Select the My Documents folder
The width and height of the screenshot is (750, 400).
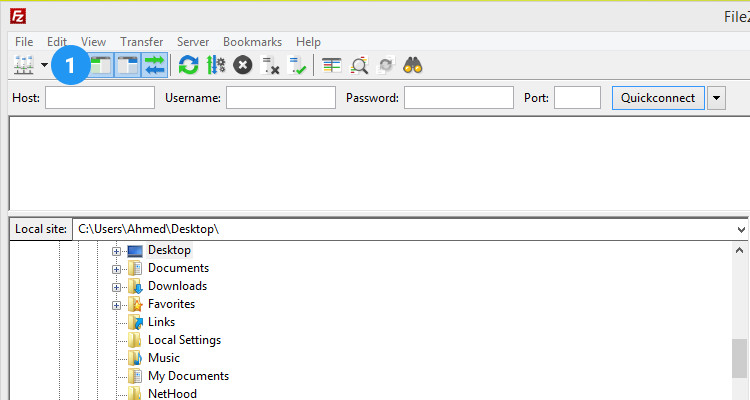(188, 376)
